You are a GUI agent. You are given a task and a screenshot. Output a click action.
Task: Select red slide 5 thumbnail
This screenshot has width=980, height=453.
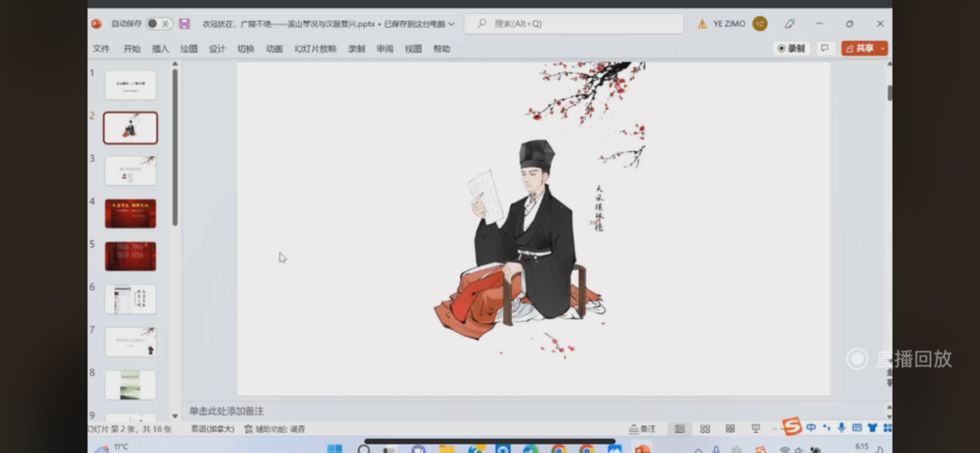[131, 256]
